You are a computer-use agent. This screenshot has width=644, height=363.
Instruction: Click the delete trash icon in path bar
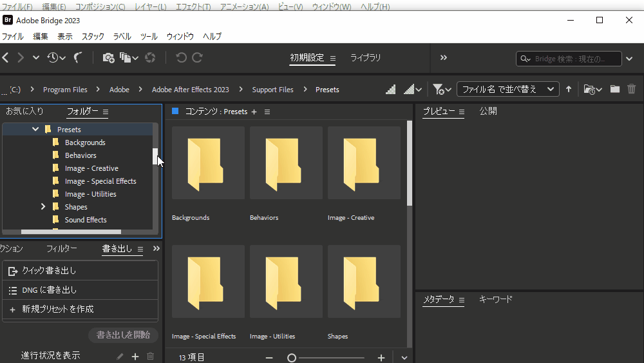(632, 89)
